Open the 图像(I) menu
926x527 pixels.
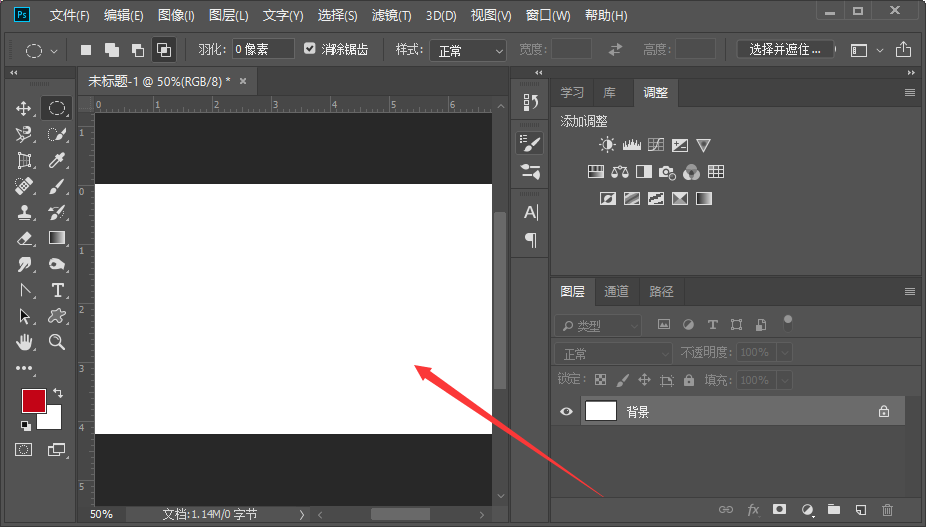[x=176, y=15]
